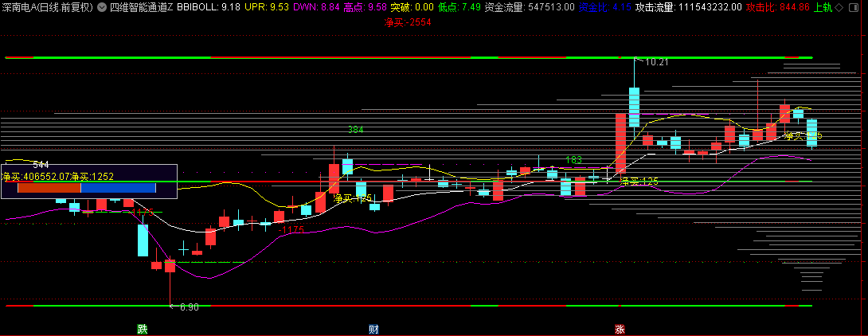Click the green 384 label on chart
The image size is (868, 336).
pos(355,130)
